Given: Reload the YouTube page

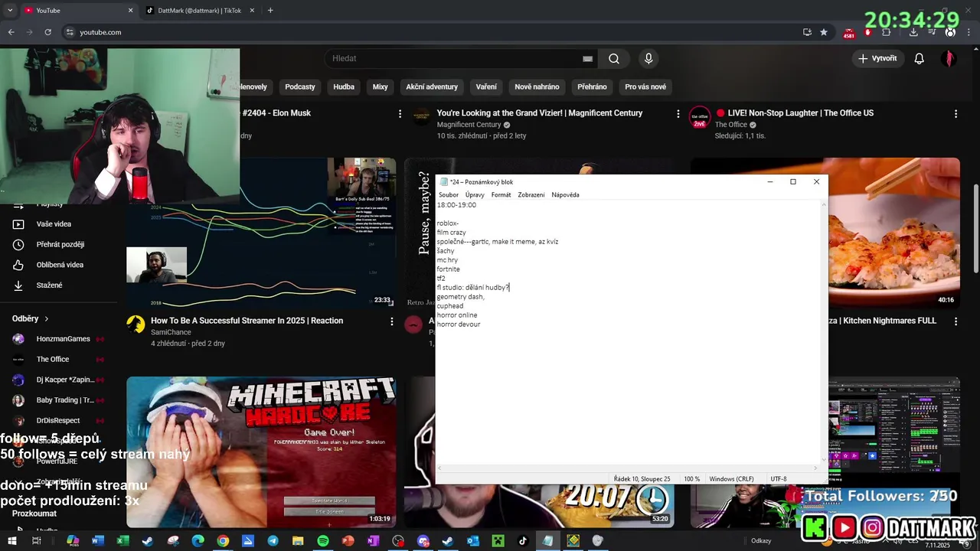Looking at the screenshot, I should pyautogui.click(x=48, y=32).
